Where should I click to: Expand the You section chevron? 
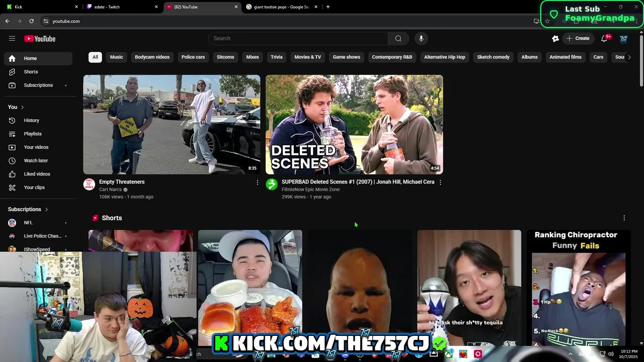[22, 107]
